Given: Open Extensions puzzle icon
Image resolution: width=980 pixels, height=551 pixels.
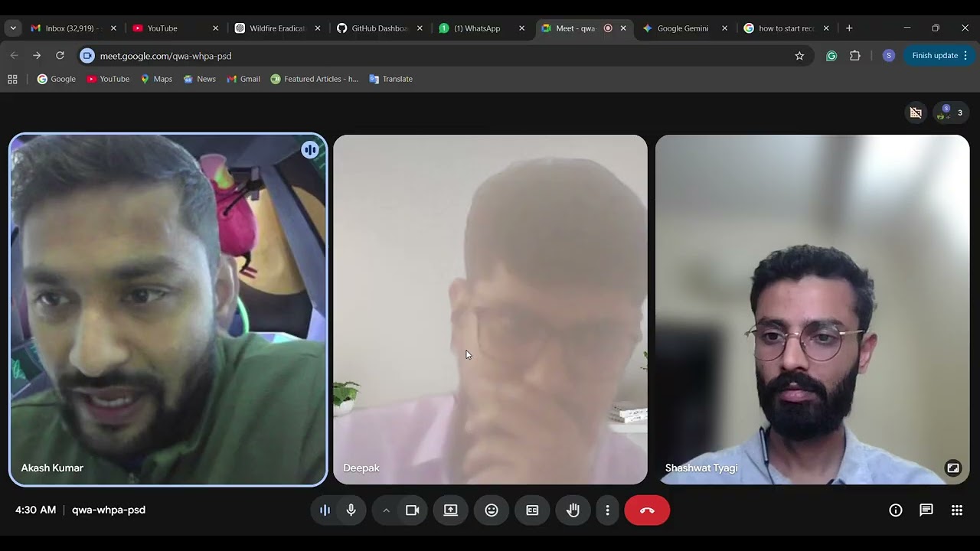Looking at the screenshot, I should [855, 56].
